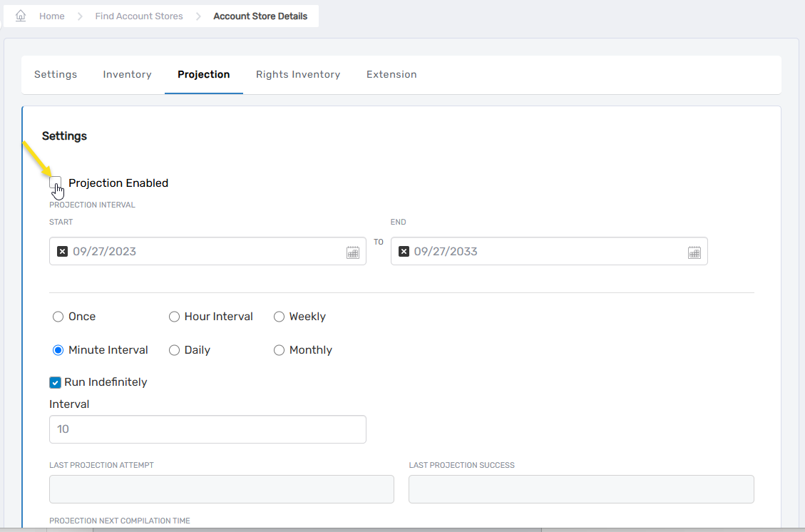805x532 pixels.
Task: Click the Interval input field
Action: point(207,429)
